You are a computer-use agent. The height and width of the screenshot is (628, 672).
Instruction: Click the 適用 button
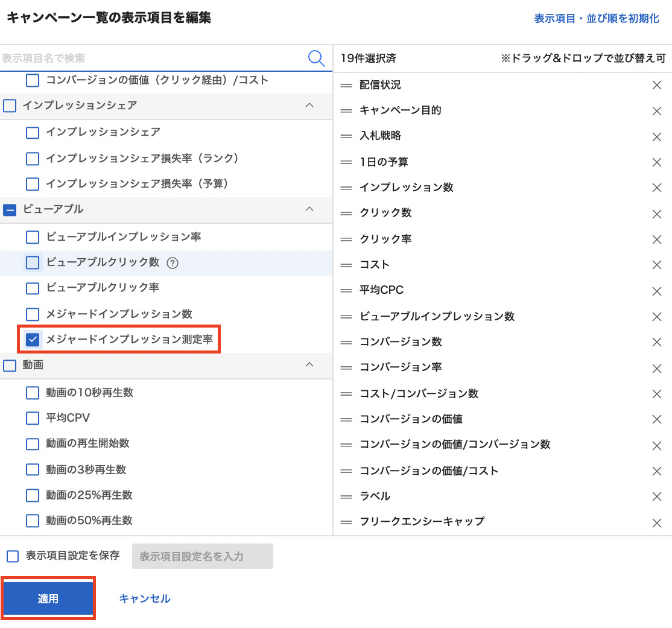(x=48, y=599)
